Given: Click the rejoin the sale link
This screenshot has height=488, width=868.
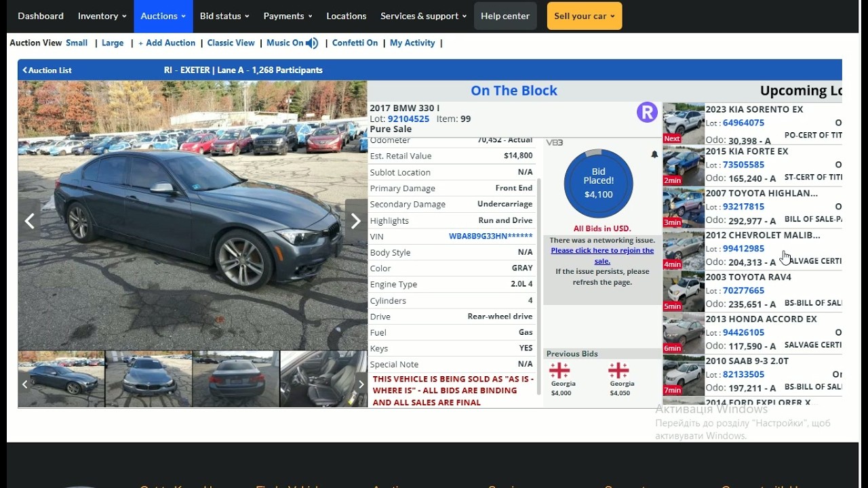Looking at the screenshot, I should coord(602,256).
